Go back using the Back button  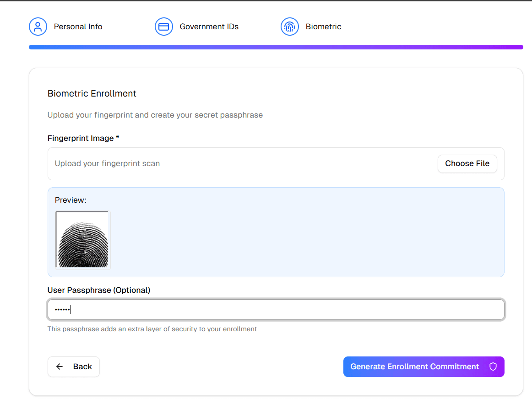73,367
